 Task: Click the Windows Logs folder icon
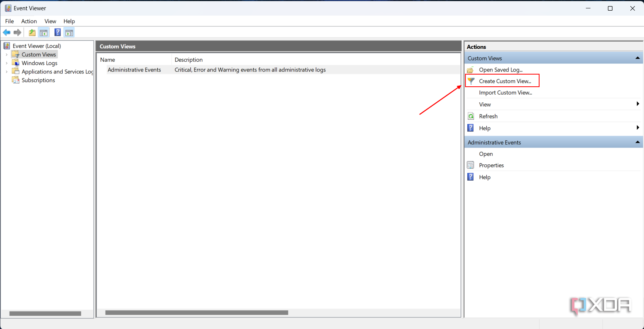tap(16, 63)
